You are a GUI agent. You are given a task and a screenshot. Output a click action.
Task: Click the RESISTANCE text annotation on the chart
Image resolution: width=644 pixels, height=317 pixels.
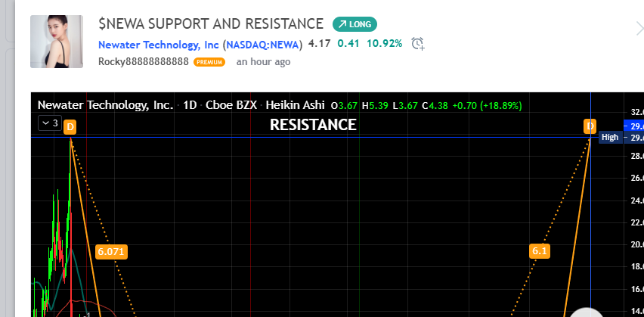[x=313, y=125]
